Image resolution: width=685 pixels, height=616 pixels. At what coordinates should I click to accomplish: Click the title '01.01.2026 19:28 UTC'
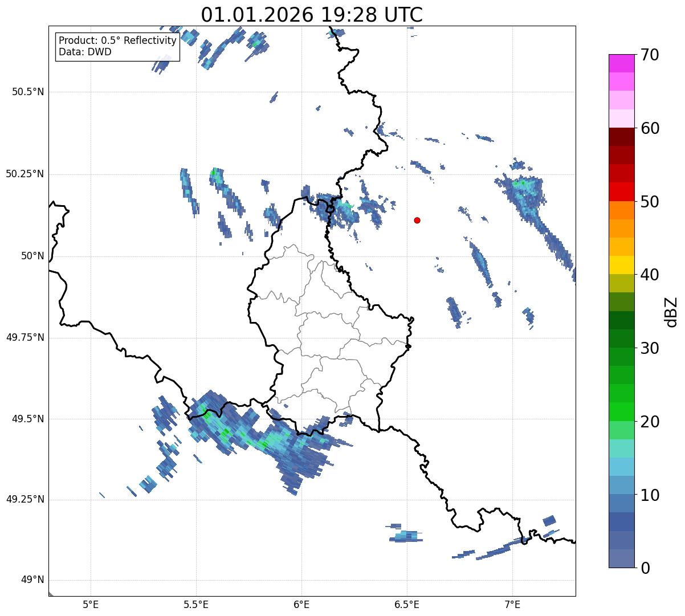coord(312,15)
